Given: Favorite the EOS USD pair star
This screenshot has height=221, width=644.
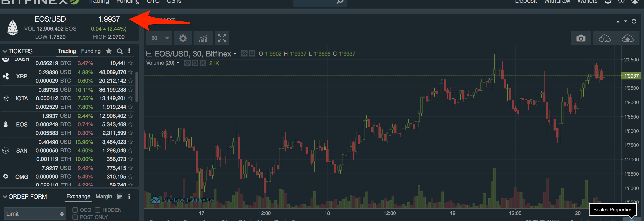Looking at the screenshot, I should (x=130, y=116).
